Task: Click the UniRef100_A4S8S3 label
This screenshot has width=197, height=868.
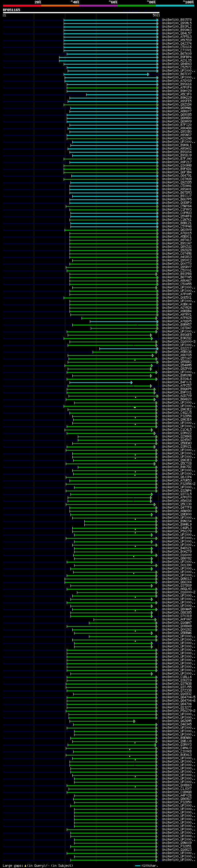Action: 177,257
